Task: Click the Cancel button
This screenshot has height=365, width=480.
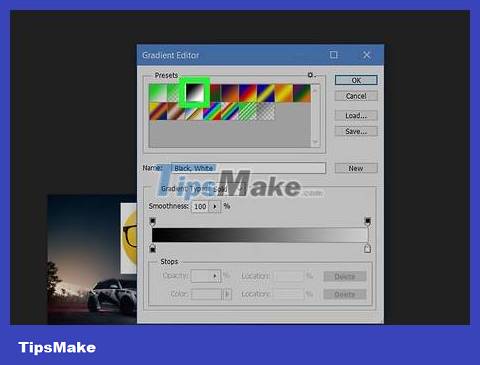Action: (356, 96)
